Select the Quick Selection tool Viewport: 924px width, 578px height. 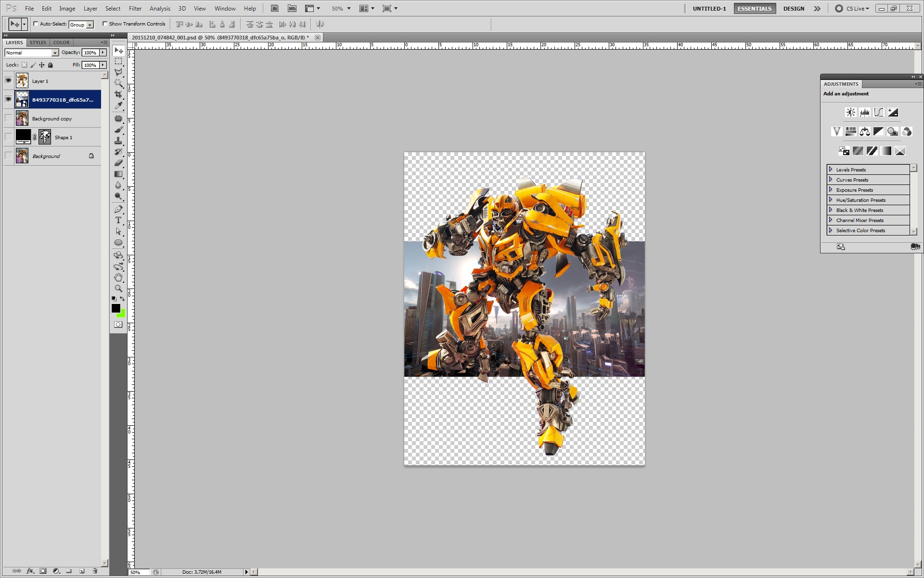click(118, 83)
